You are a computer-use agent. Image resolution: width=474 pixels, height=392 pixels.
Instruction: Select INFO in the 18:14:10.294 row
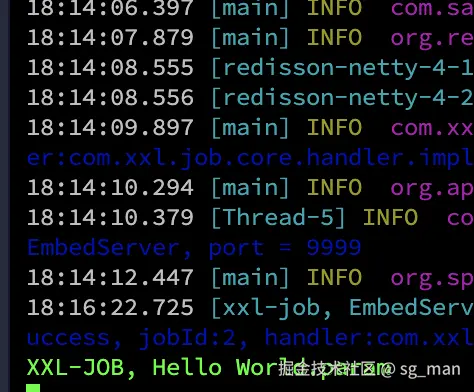[x=334, y=187]
